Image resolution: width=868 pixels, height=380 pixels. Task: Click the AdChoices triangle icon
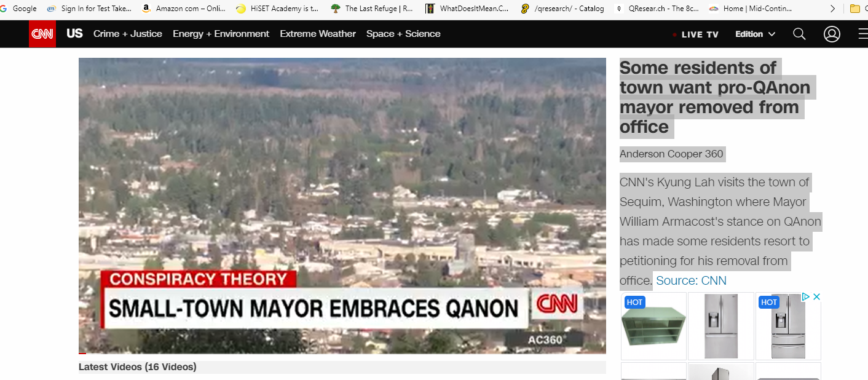pos(805,297)
